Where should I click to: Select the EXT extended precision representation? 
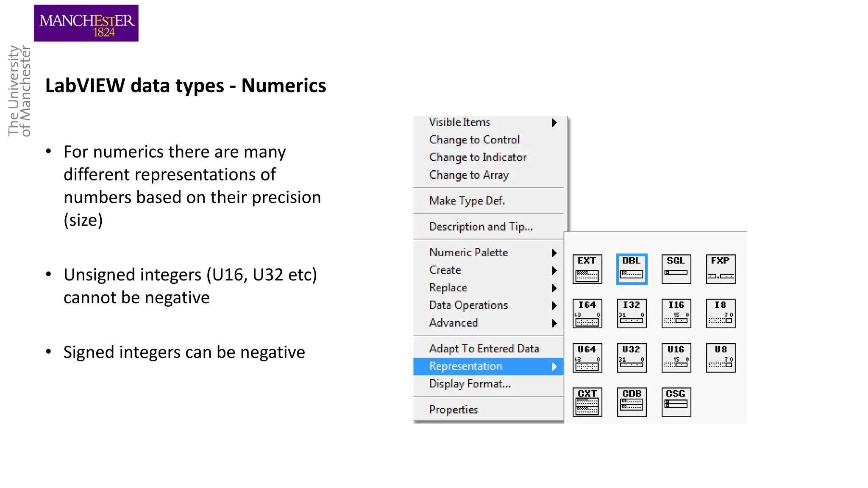(x=587, y=269)
